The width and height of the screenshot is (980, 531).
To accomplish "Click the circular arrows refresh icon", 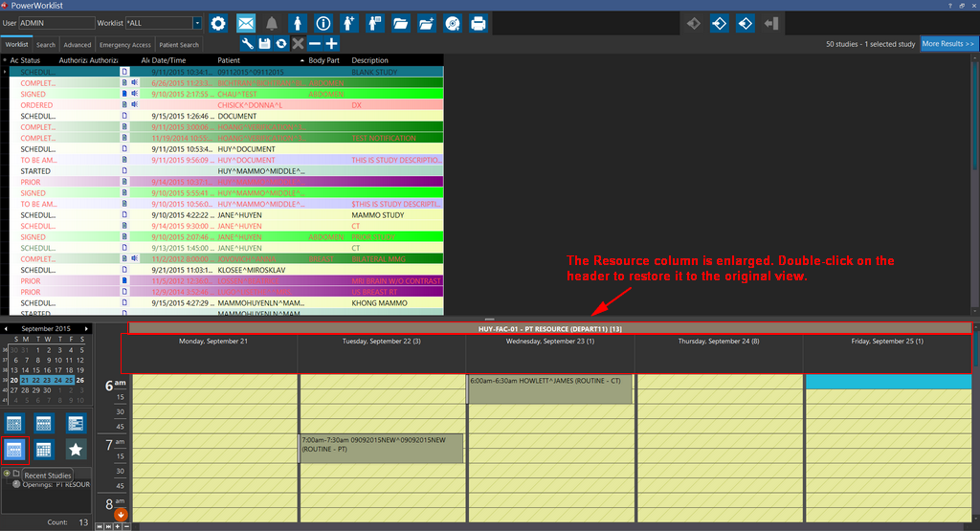I will tap(280, 44).
